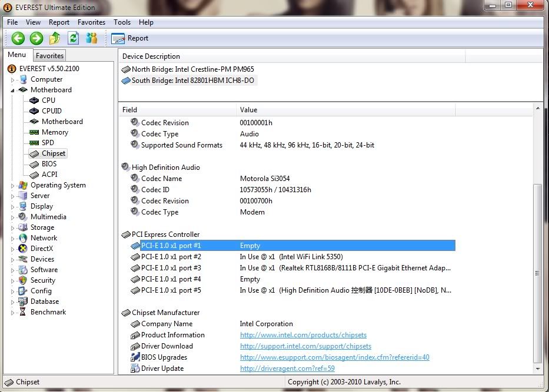Click the Storage drive icon
This screenshot has height=392, width=549.
23,227
